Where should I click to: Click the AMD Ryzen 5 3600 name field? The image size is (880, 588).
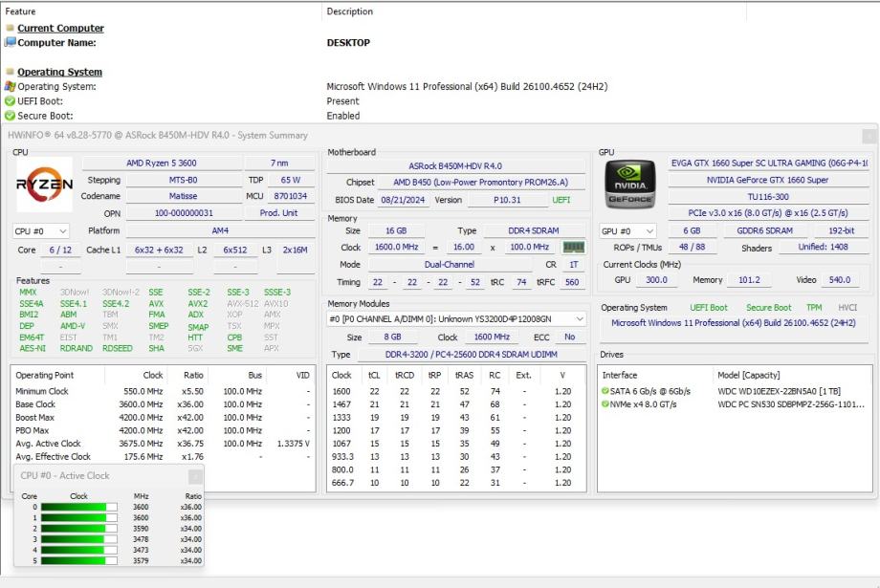click(x=162, y=163)
